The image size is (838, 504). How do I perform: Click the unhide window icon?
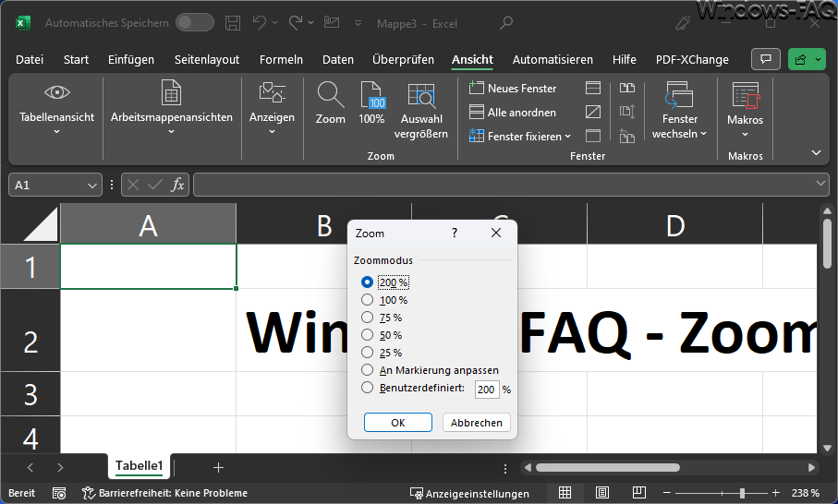click(x=593, y=136)
